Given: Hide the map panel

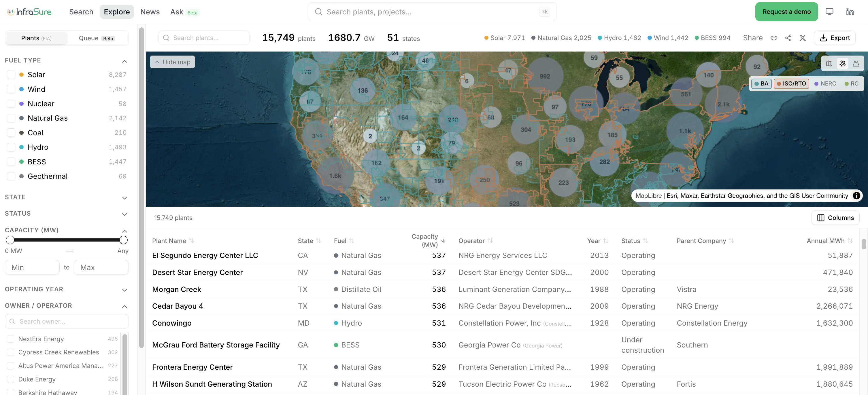Looking at the screenshot, I should pos(172,62).
